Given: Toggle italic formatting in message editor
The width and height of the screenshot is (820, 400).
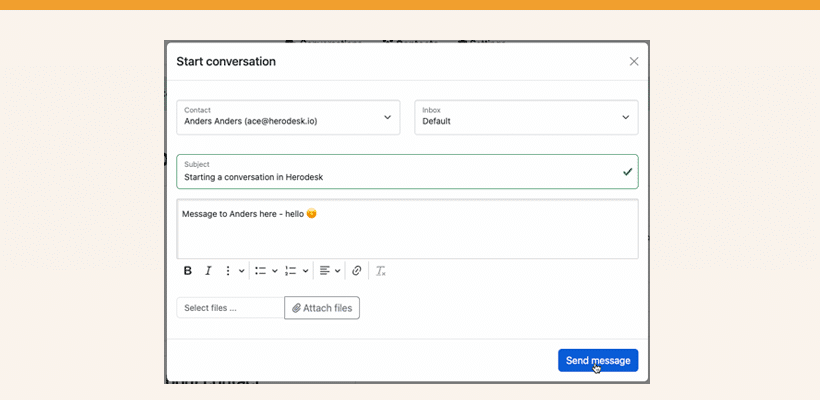Looking at the screenshot, I should (x=208, y=271).
